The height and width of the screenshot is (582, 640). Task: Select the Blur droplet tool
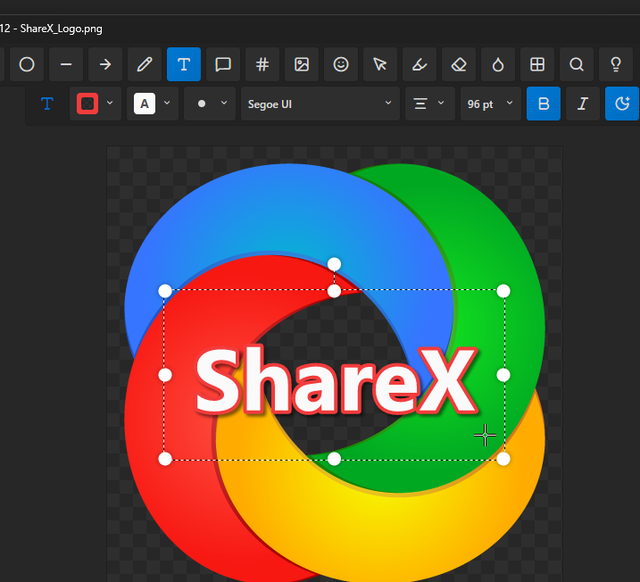tap(498, 64)
